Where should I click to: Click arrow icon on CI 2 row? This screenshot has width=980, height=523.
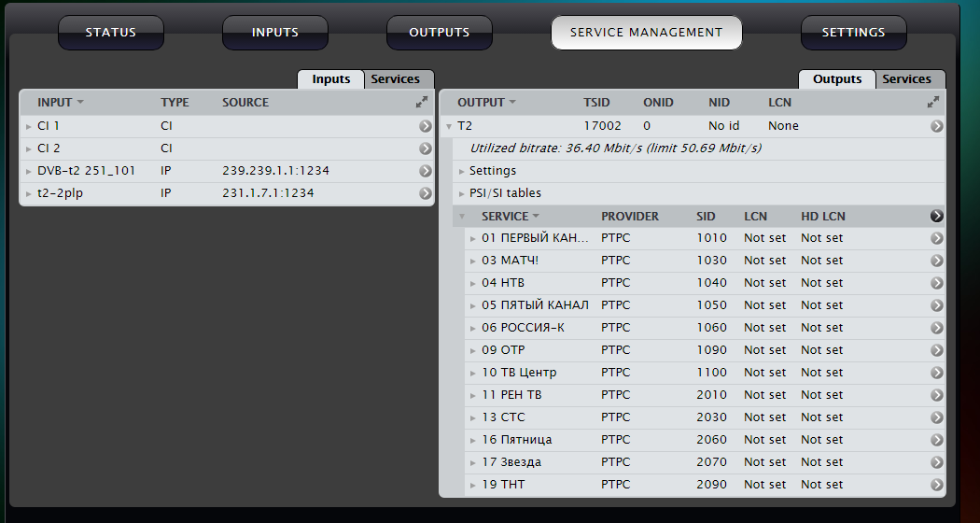[x=426, y=148]
